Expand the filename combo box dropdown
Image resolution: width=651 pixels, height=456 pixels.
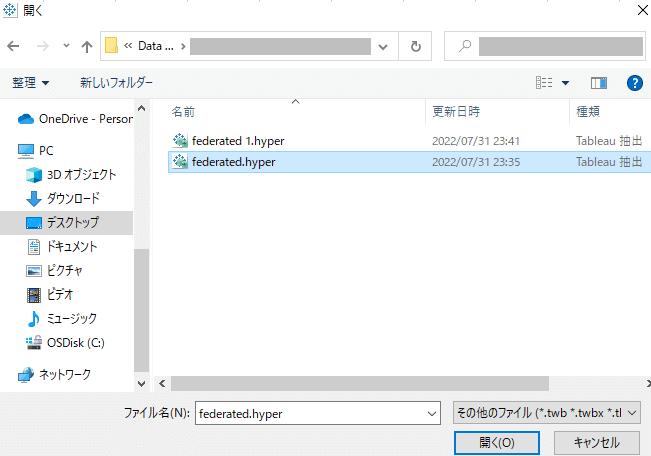click(x=432, y=414)
